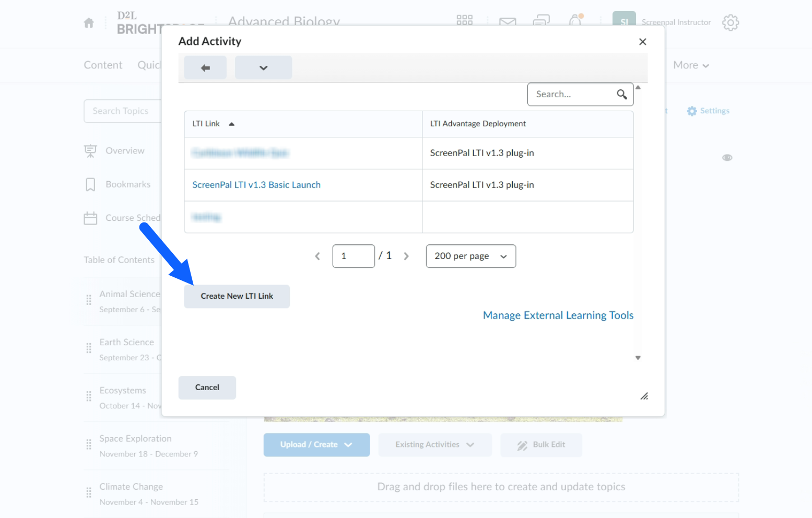Open the Content tab in navbar

coord(103,65)
